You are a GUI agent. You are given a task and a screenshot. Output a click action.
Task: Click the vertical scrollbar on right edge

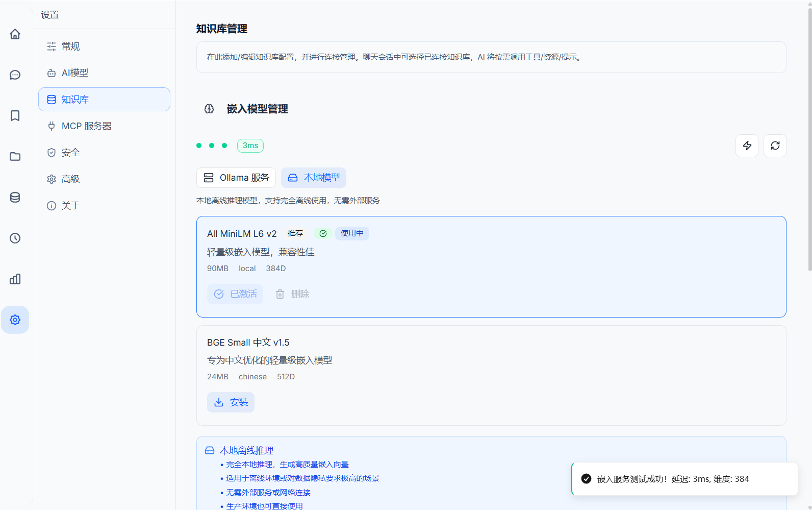coord(809,138)
